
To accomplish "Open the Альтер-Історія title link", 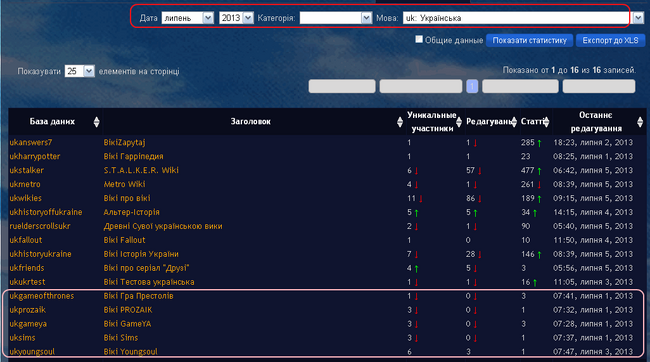I will click(131, 212).
